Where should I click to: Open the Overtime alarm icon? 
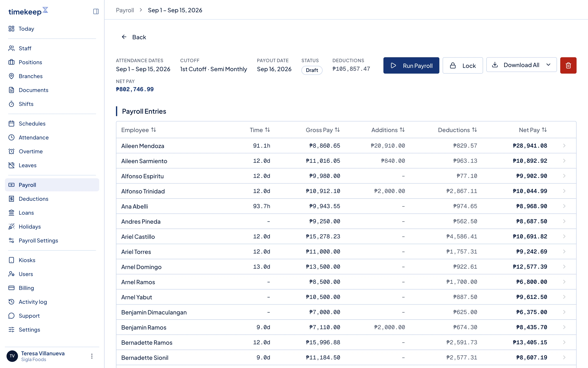[11, 151]
